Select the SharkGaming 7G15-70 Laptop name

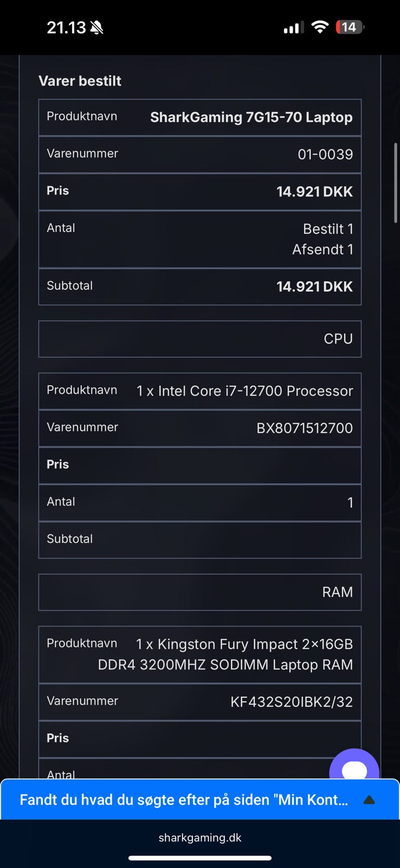pos(251,117)
